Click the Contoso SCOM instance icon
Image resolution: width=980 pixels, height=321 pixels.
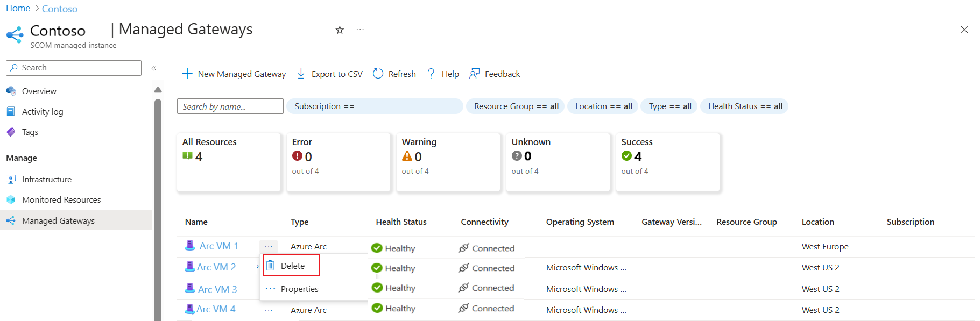click(x=15, y=35)
